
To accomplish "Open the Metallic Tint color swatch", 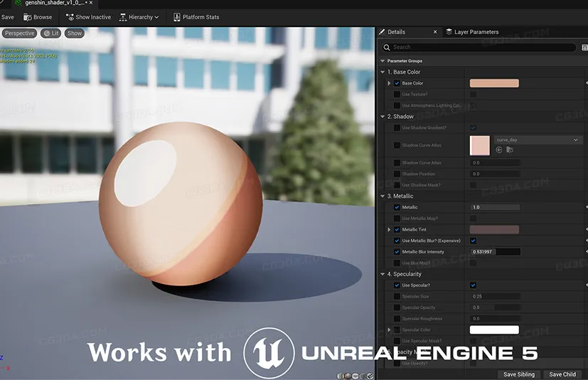I will 494,230.
